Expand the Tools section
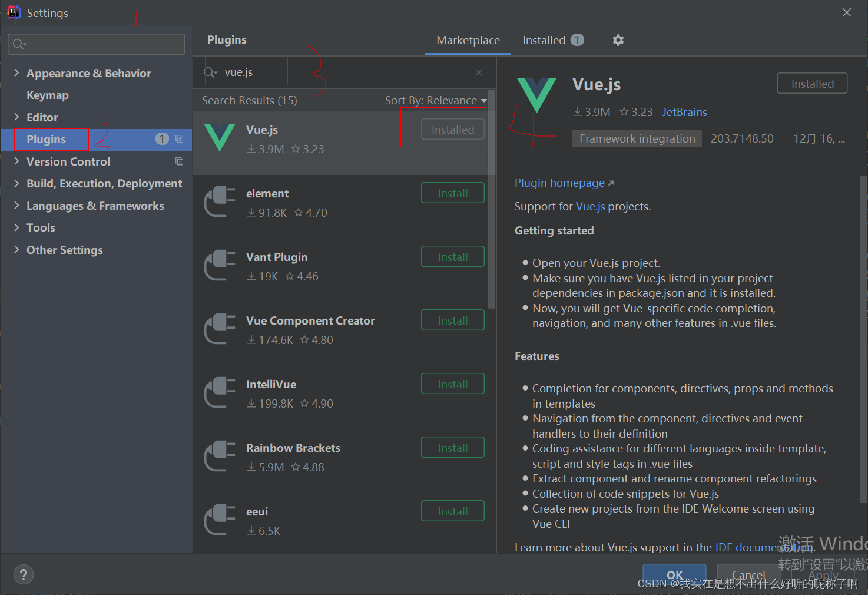Viewport: 868px width, 595px height. pos(16,227)
